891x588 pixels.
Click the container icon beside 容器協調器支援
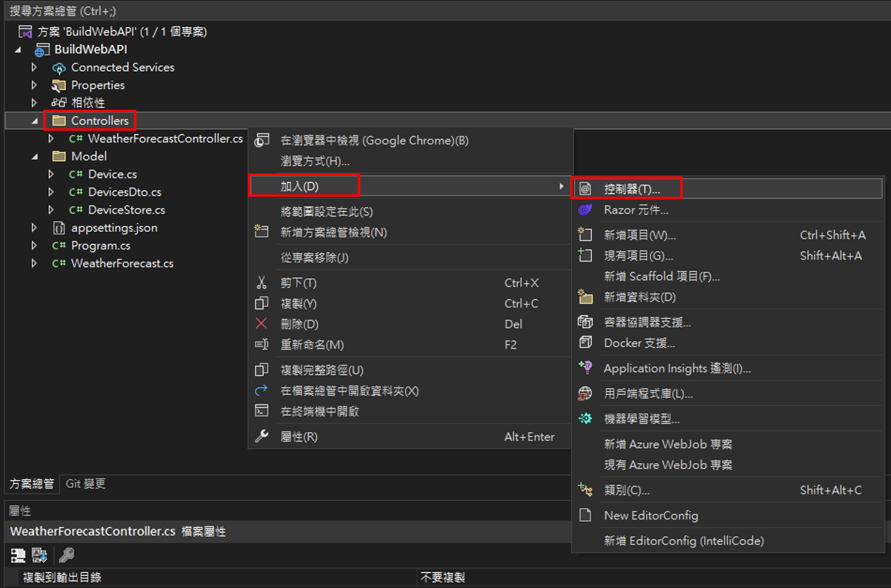click(x=585, y=322)
